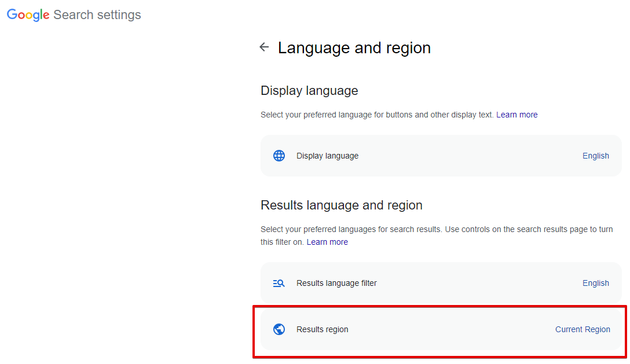Open the results filter "Learn more" link
Viewport: 630px width, 364px height.
(327, 241)
